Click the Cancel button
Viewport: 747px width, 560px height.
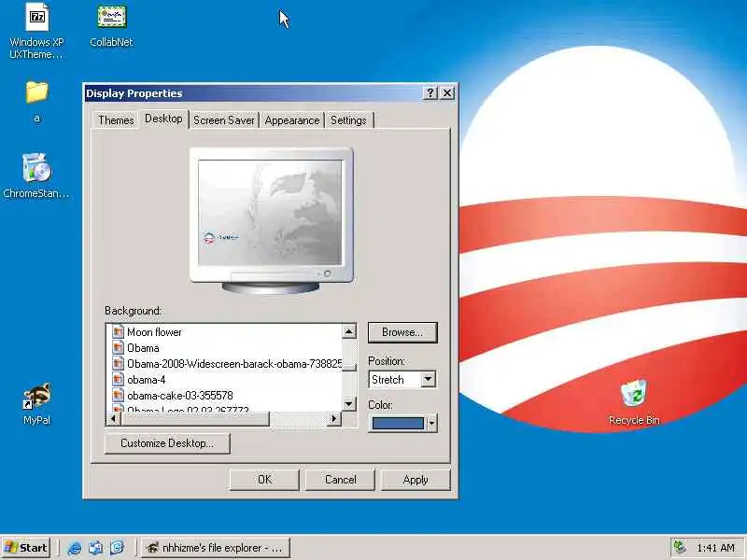coord(340,480)
